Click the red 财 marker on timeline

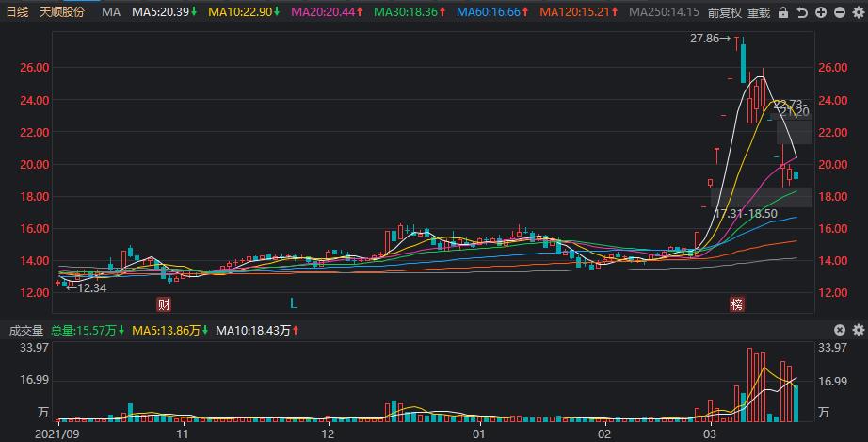tap(164, 303)
